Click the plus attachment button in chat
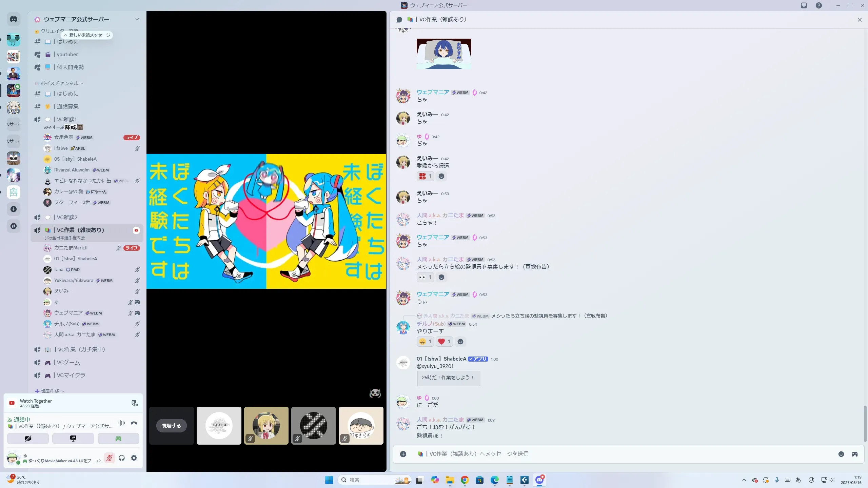 (x=403, y=454)
